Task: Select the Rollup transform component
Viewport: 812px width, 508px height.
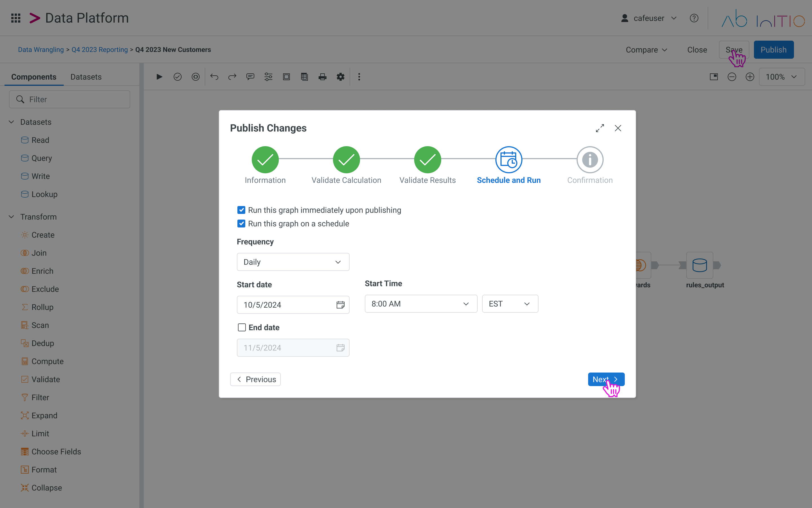Action: pyautogui.click(x=37, y=307)
